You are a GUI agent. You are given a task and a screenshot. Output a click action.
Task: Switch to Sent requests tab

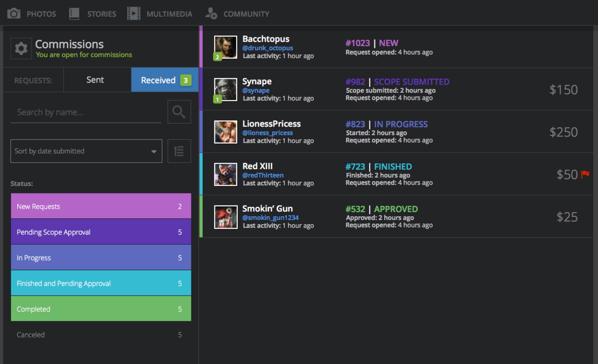(x=95, y=80)
